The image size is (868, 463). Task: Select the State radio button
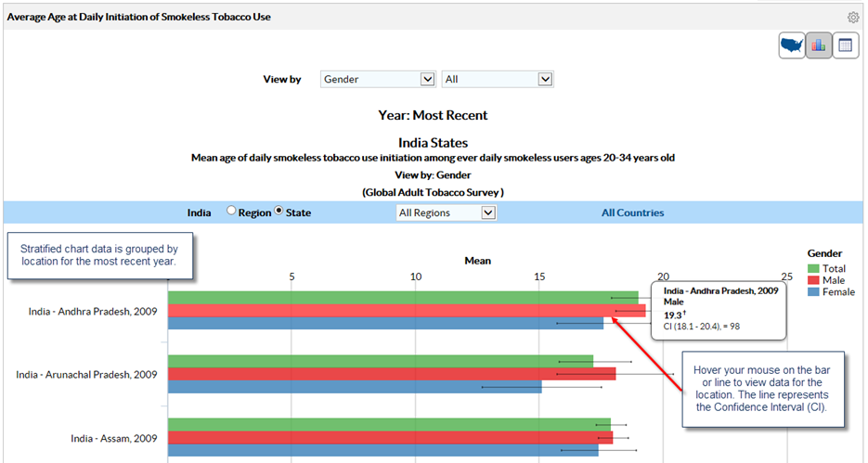click(x=279, y=212)
